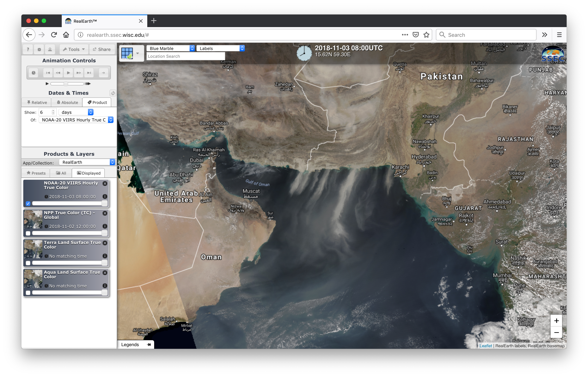The width and height of the screenshot is (588, 377).
Task: Remove the NPP True Color Global layer
Action: (105, 213)
